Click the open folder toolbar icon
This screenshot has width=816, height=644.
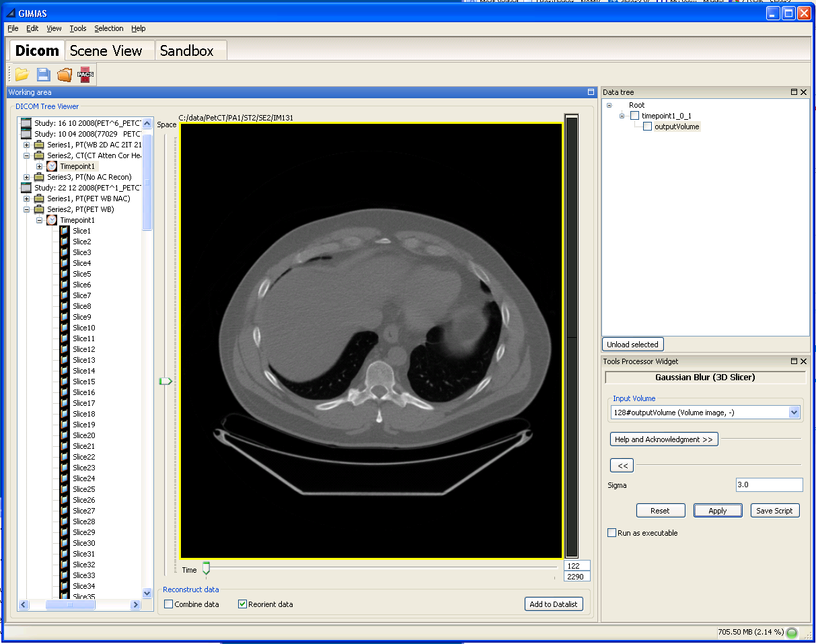[x=22, y=75]
